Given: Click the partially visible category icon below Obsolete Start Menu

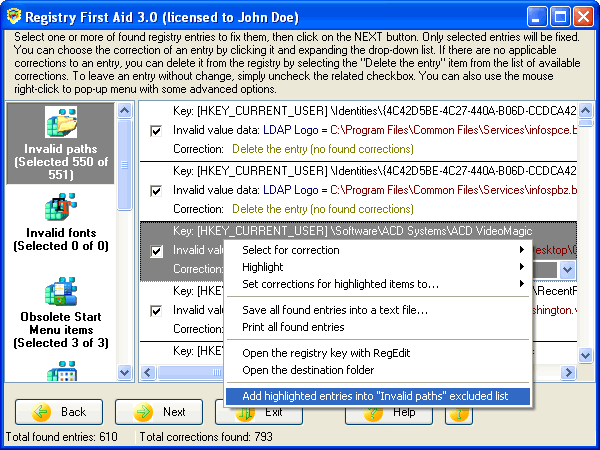Looking at the screenshot, I should pyautogui.click(x=61, y=372).
